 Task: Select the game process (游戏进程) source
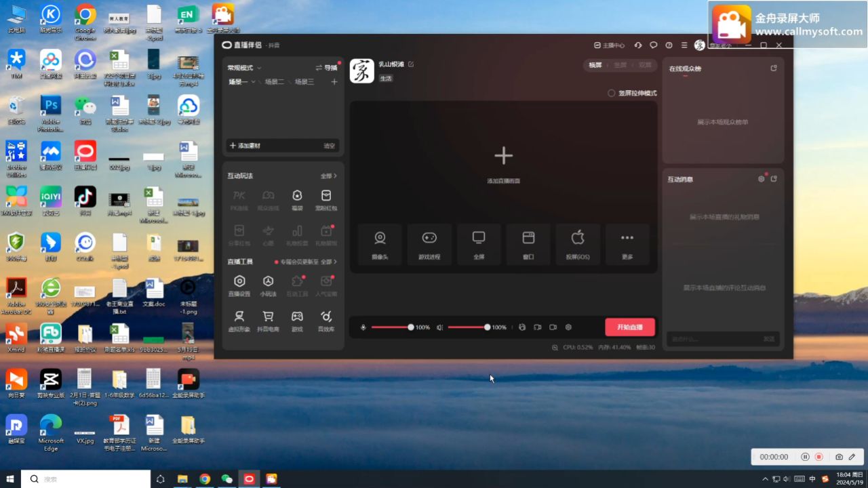tap(429, 244)
